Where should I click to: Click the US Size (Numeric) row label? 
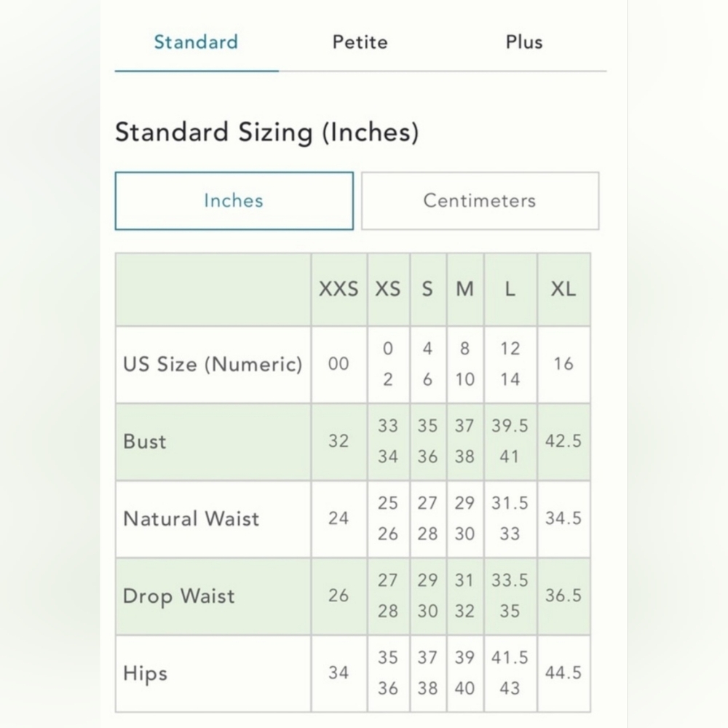tap(213, 364)
